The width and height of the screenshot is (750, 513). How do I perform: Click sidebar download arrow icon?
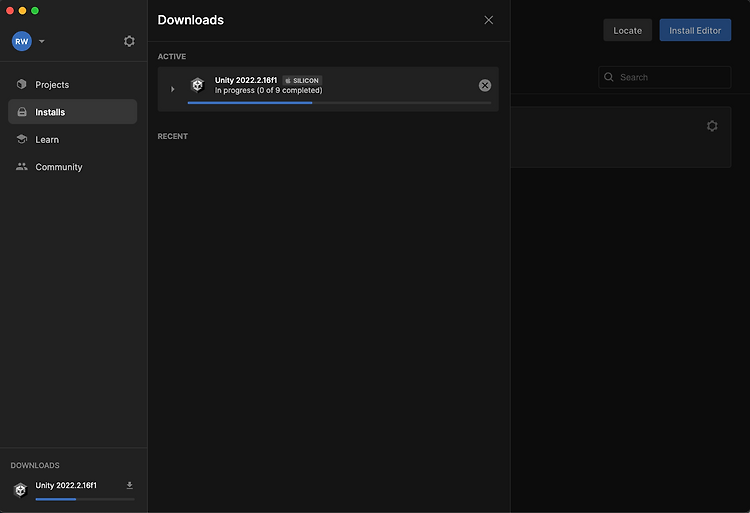[x=129, y=486]
